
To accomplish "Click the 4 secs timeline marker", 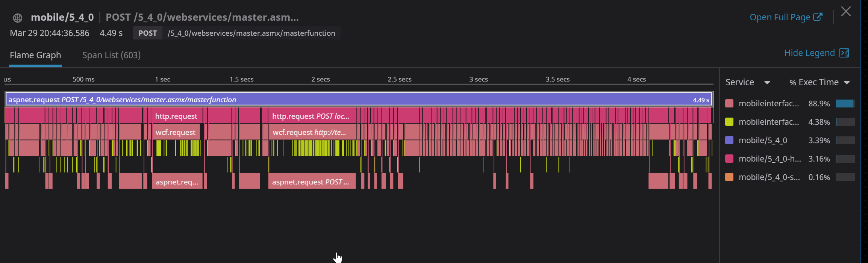I will point(636,79).
